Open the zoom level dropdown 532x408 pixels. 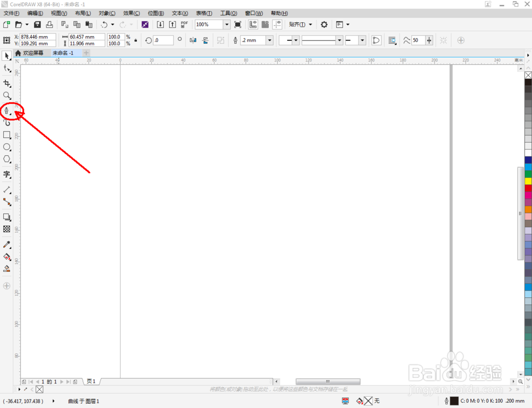(227, 24)
